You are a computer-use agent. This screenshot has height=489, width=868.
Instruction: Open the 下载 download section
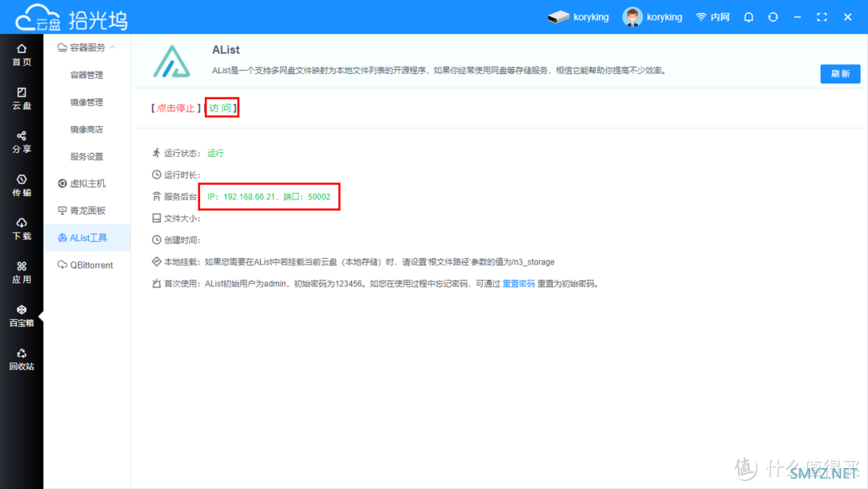point(22,229)
